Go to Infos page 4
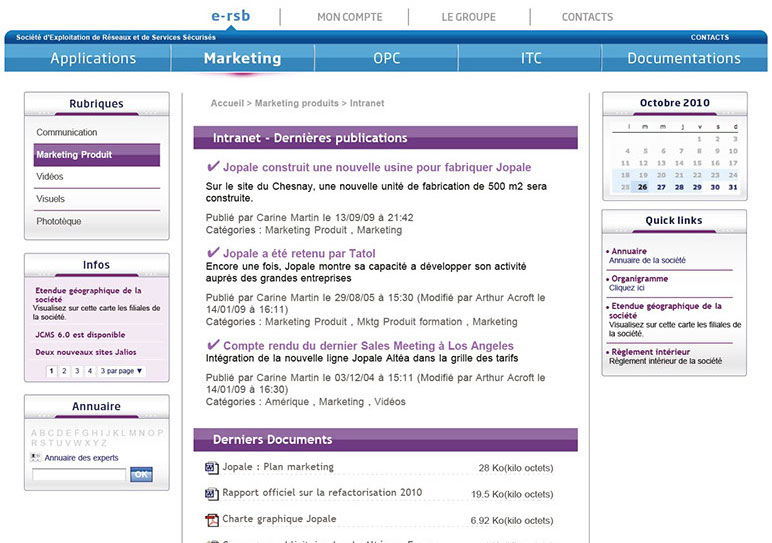Viewport: 772px width, 543px height. point(90,371)
